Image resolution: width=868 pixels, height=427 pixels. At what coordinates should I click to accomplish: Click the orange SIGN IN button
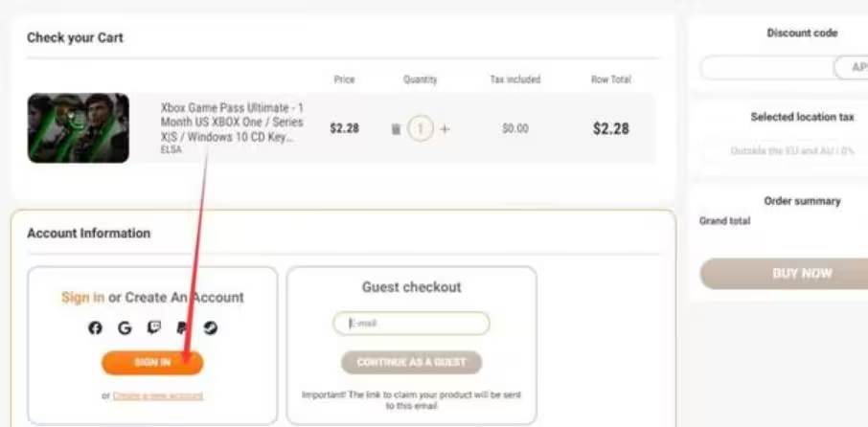(152, 362)
